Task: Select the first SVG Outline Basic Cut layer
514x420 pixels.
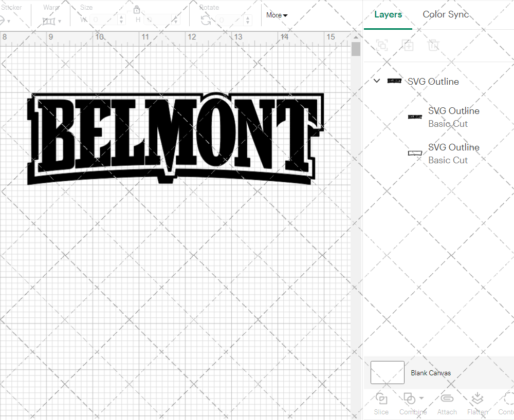Action: (454, 117)
